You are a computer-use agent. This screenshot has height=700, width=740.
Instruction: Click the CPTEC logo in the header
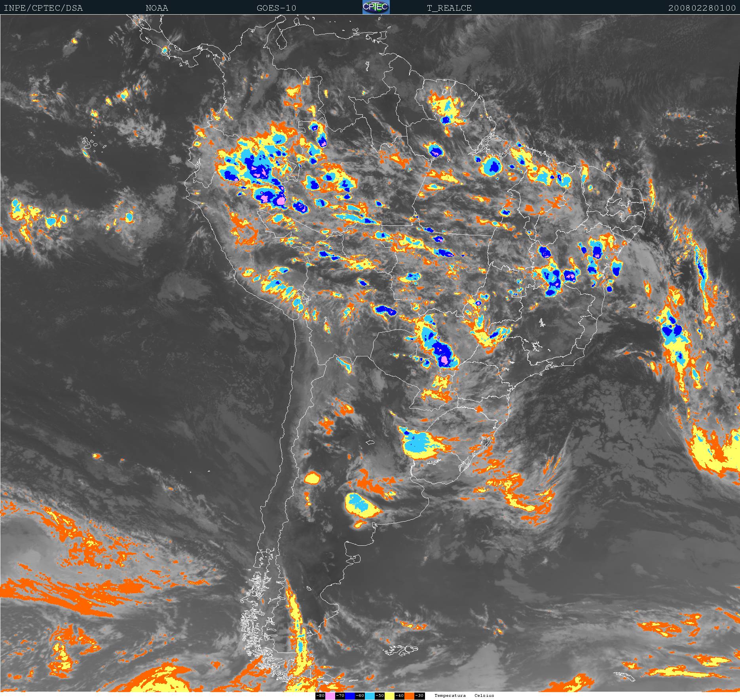tap(376, 7)
